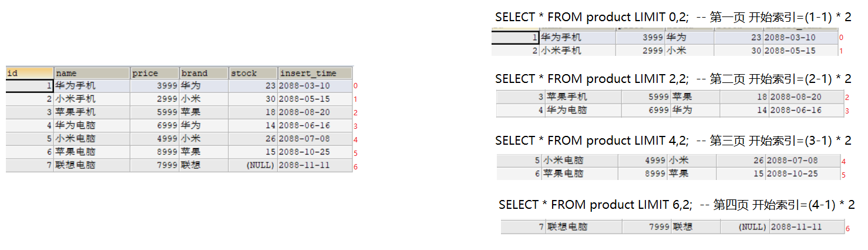Click red index label 6 beside main table
The width and height of the screenshot is (868, 250).
(356, 166)
